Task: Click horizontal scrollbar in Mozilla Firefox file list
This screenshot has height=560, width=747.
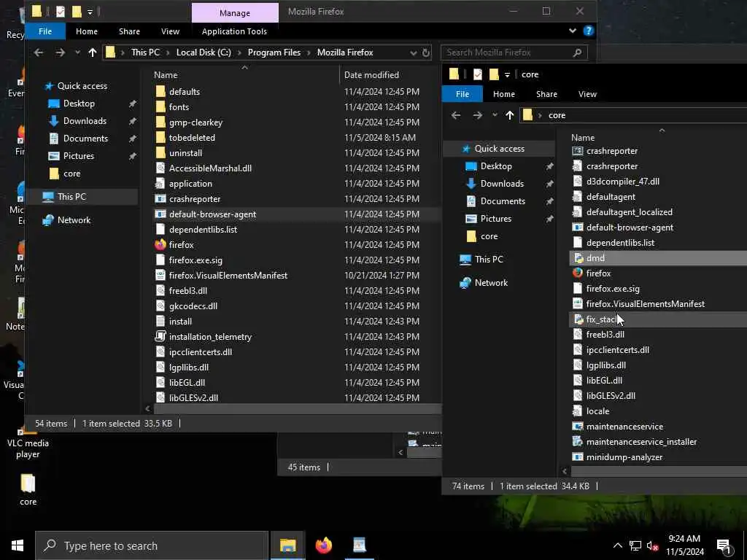Action: point(298,408)
